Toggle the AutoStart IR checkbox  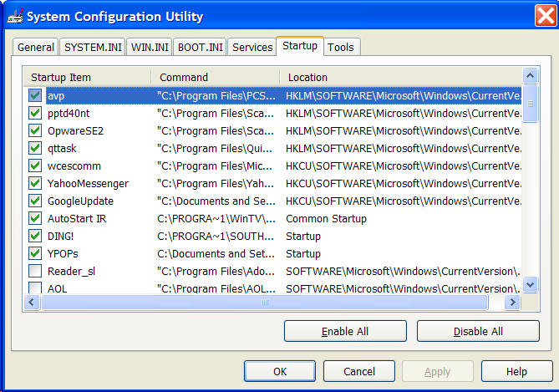click(x=35, y=218)
